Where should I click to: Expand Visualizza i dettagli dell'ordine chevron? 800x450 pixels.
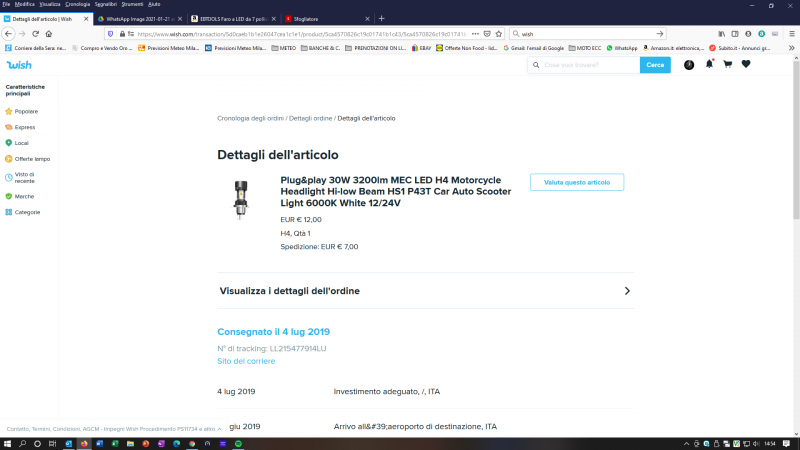pos(627,291)
